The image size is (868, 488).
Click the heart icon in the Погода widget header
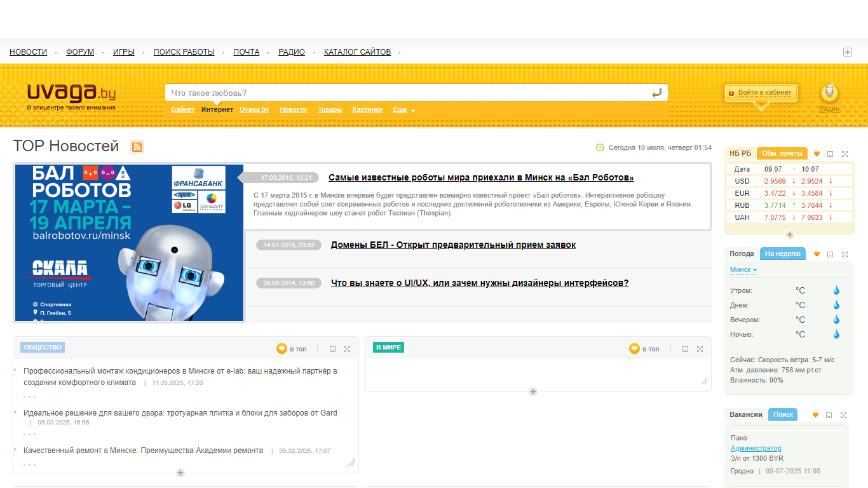[x=817, y=254]
